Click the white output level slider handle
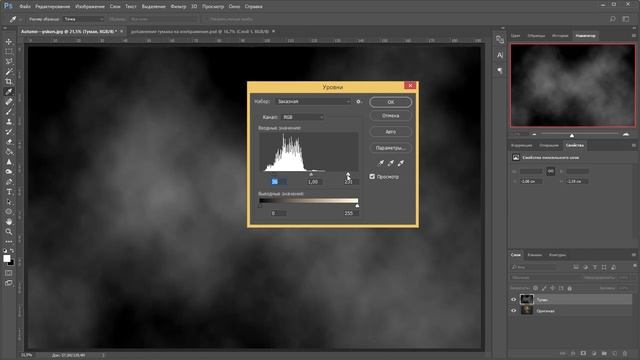Screen dimensions: 640x360 coord(357,206)
